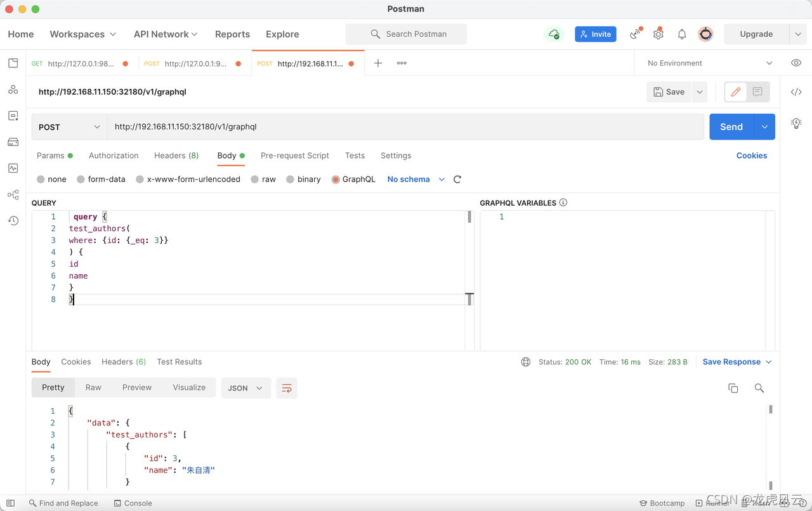Open the response Headers (6) tab
Screen dimensions: 812x511
pos(124,362)
